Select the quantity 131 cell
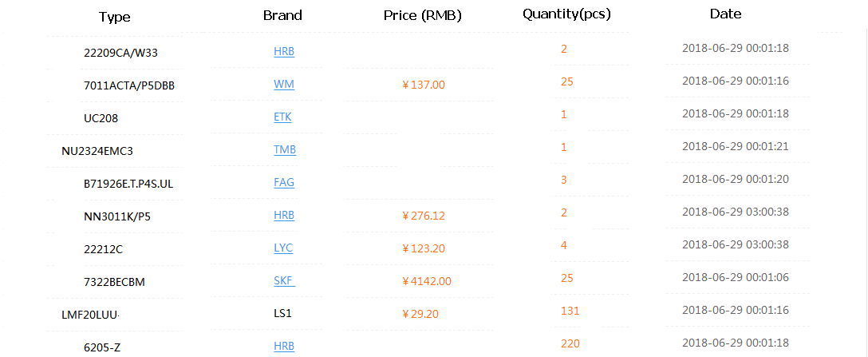The width and height of the screenshot is (868, 357). pyautogui.click(x=570, y=311)
